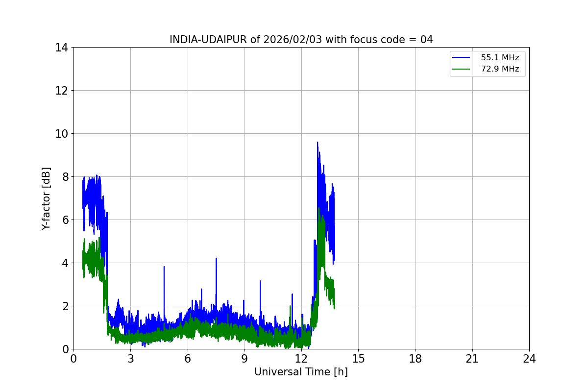Click the plot title 'INDIA-UDAIPUR of 2026/02/03'
The height and width of the screenshot is (392, 588).
tap(301, 40)
